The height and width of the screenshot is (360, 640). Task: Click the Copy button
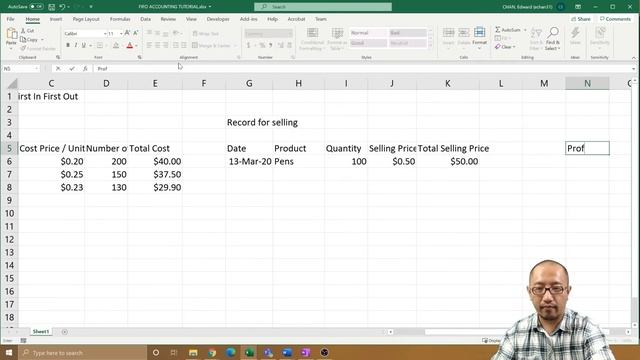(x=29, y=40)
